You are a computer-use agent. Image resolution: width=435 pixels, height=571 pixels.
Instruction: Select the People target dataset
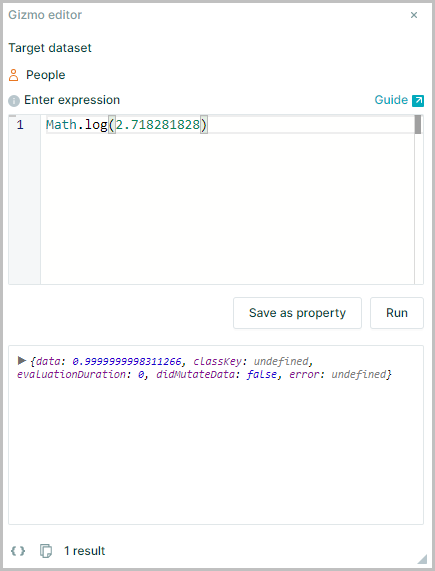[46, 75]
